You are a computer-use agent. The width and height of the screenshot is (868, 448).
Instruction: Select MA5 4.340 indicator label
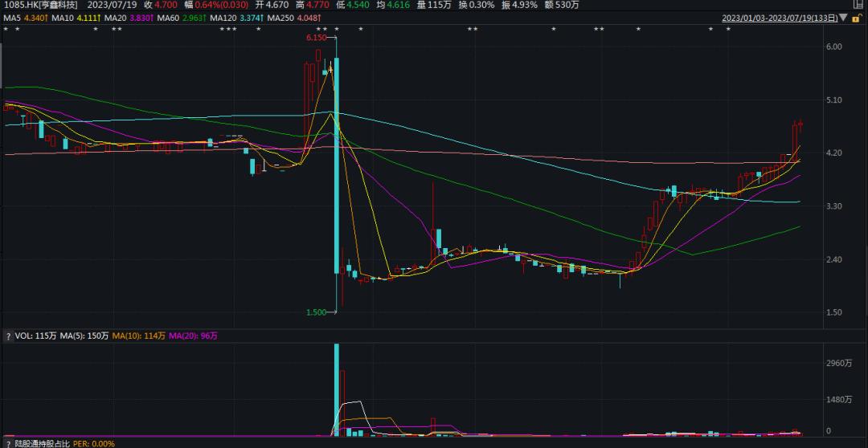tap(26, 18)
